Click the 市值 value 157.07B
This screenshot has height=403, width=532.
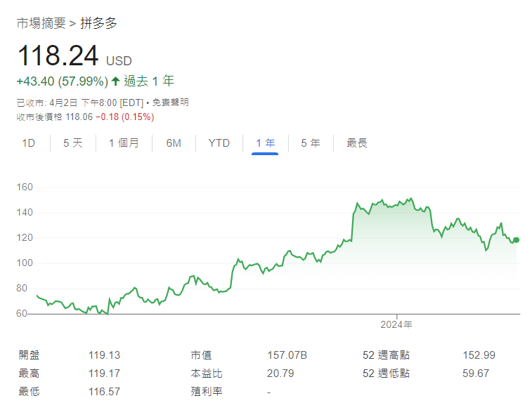(287, 355)
